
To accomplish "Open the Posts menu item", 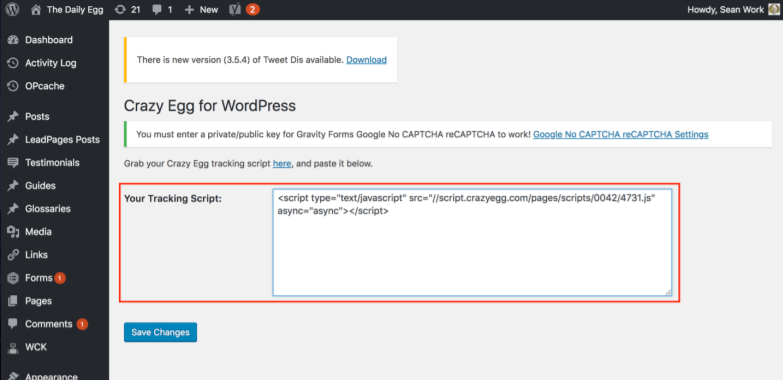I will (37, 116).
